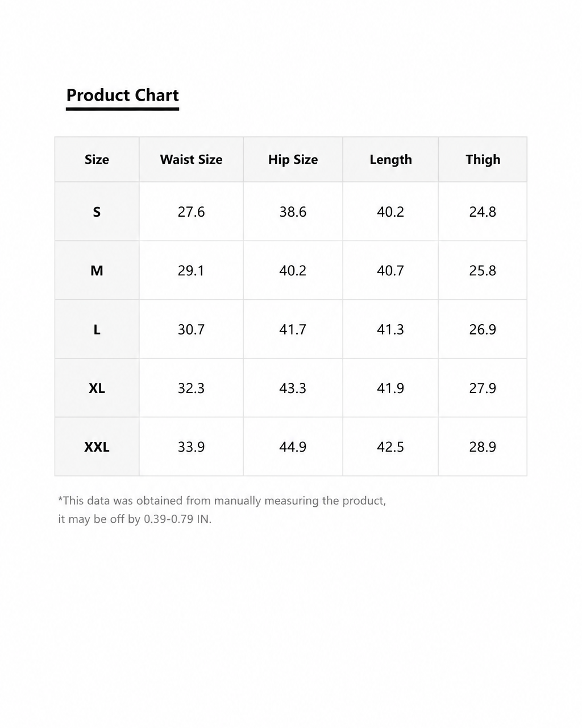Click the Thigh column header
582x728 pixels.
483,160
